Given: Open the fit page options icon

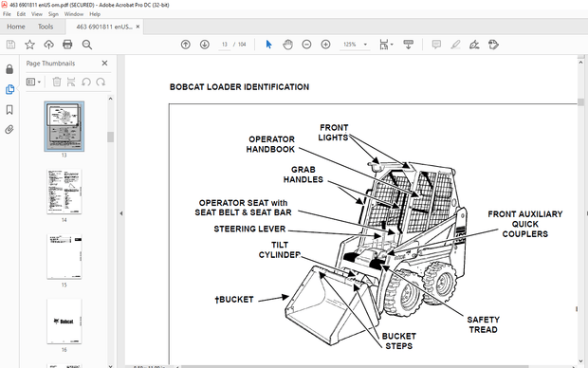Looking at the screenshot, I should pyautogui.click(x=386, y=45).
